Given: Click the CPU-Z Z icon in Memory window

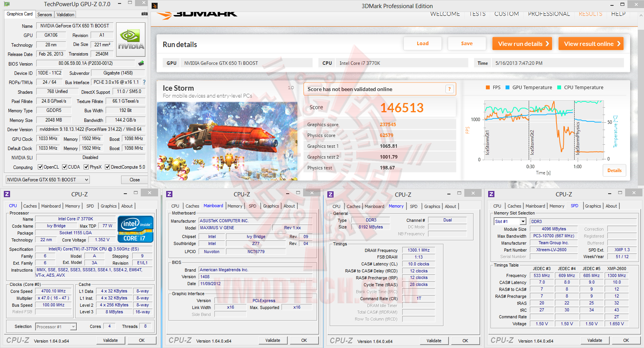Looking at the screenshot, I should tap(330, 194).
